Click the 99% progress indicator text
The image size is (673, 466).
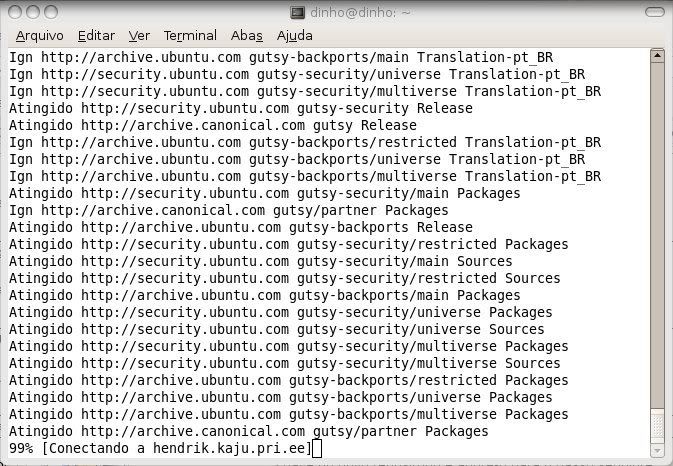pos(21,448)
